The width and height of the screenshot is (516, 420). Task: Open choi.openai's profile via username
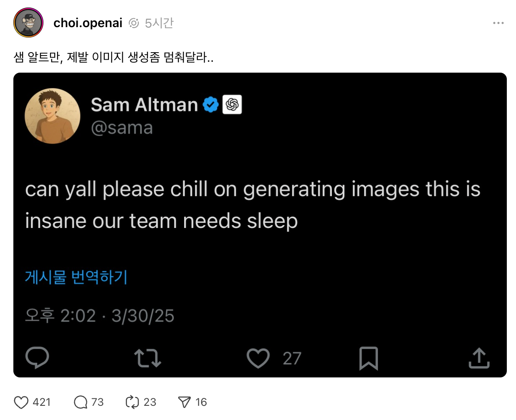[x=88, y=23]
